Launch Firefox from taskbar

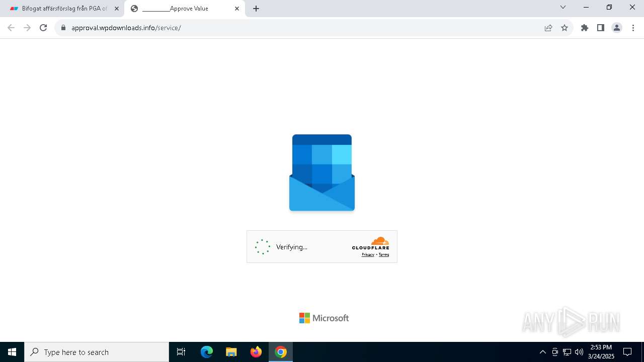tap(256, 352)
